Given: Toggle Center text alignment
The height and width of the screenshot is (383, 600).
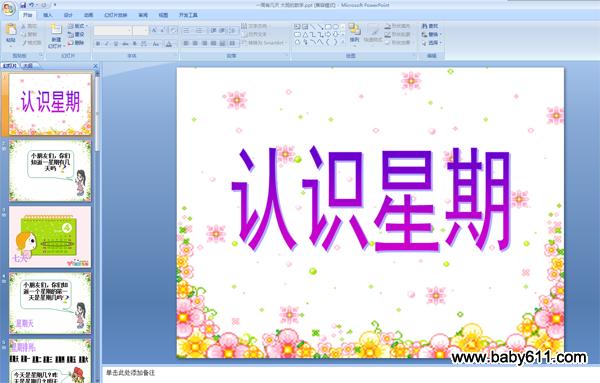Looking at the screenshot, I should click(x=195, y=43).
